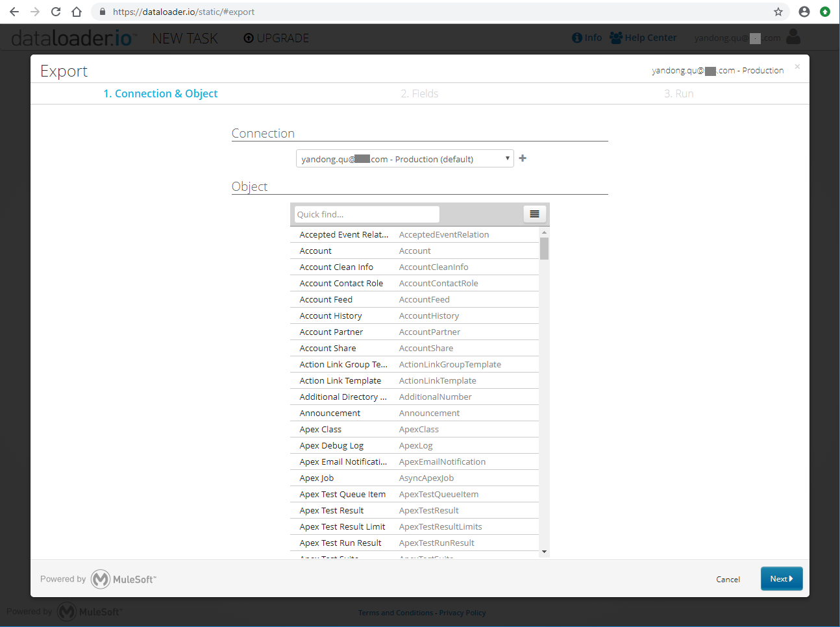Select the Additional Directory Number object
840x627 pixels.
coord(414,397)
